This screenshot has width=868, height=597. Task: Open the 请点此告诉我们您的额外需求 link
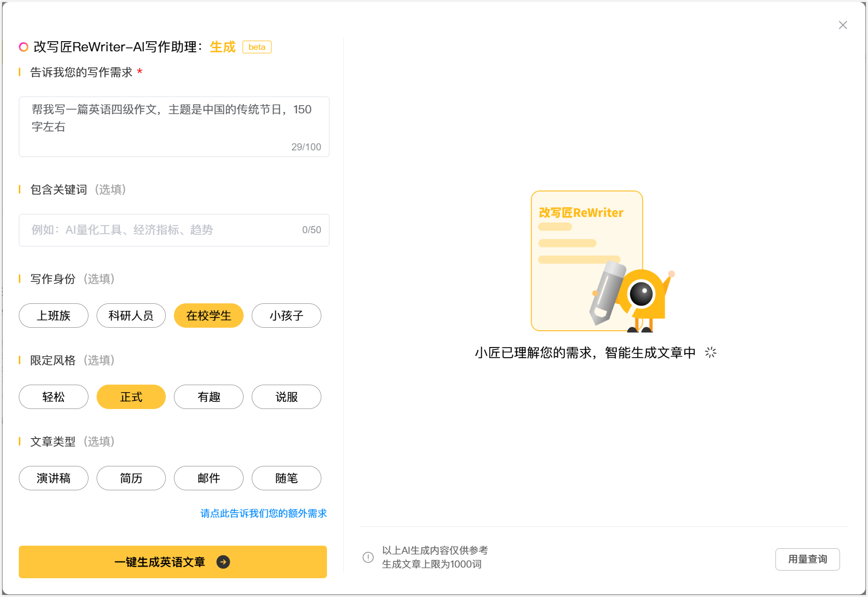263,513
